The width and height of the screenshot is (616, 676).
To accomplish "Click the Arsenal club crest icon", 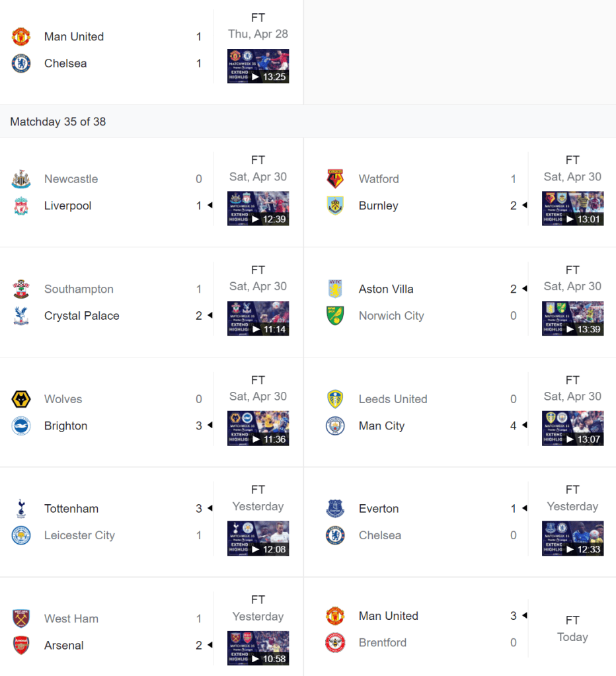I will point(21,646).
